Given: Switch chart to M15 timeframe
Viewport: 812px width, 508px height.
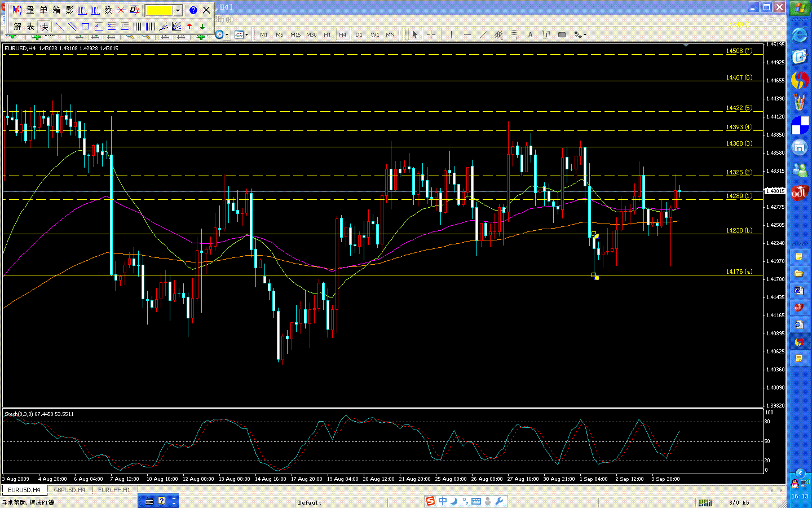Looking at the screenshot, I should tap(295, 35).
